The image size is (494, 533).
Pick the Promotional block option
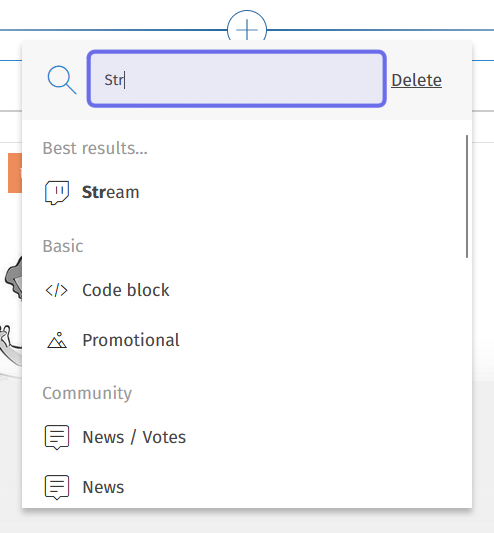tap(247, 340)
